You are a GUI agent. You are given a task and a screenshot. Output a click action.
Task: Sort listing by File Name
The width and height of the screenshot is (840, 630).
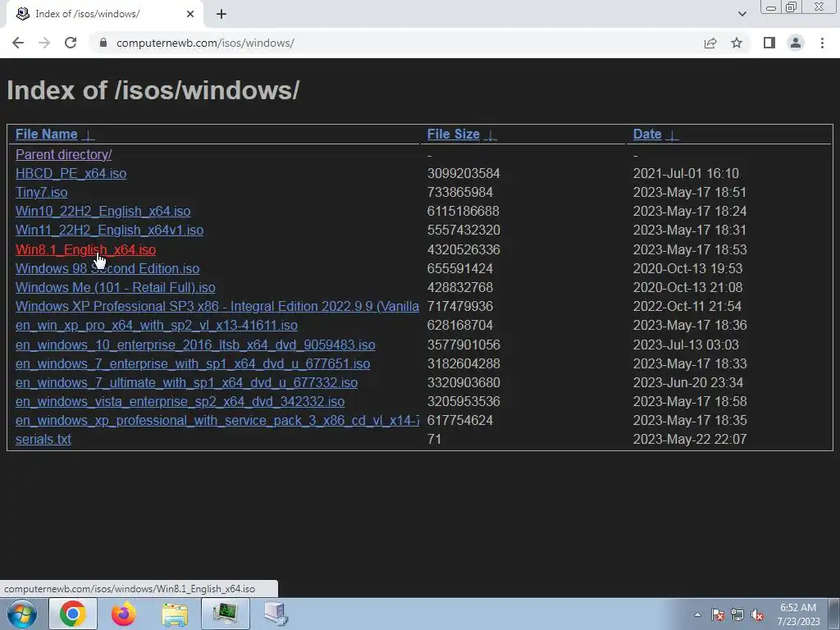[x=47, y=134]
